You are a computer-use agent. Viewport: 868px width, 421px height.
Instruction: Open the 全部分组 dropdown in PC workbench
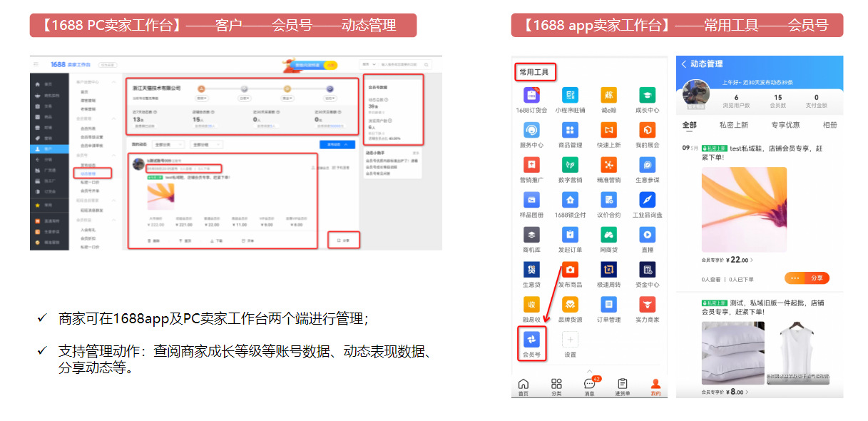point(208,144)
